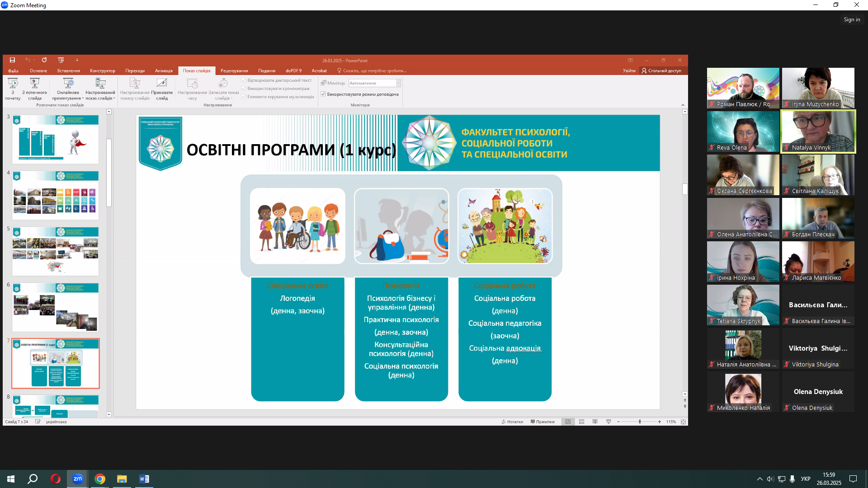
Task: Expand the Custom Slide Show dropdown
Action: pos(114,99)
